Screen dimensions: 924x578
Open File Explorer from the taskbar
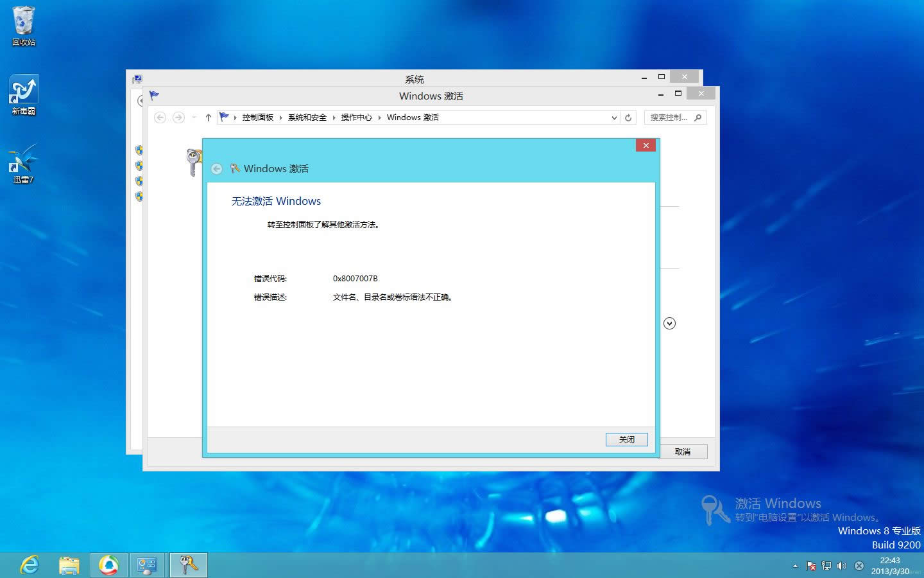[69, 565]
